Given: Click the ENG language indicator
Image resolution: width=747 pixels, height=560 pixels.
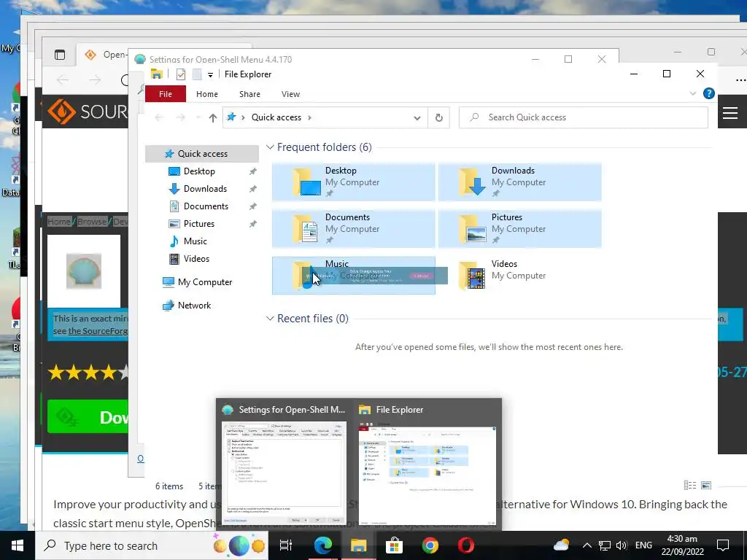Looking at the screenshot, I should (x=643, y=545).
